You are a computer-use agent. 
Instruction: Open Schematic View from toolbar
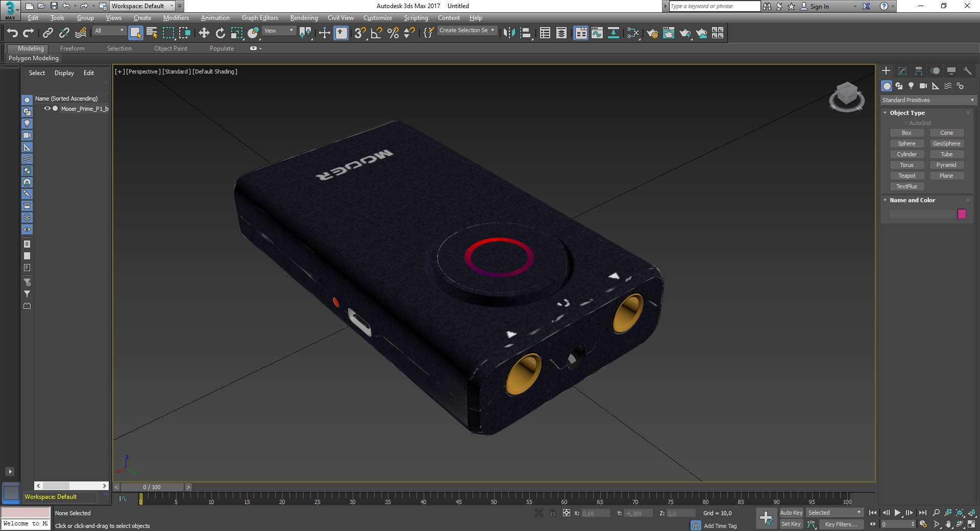[x=613, y=33]
